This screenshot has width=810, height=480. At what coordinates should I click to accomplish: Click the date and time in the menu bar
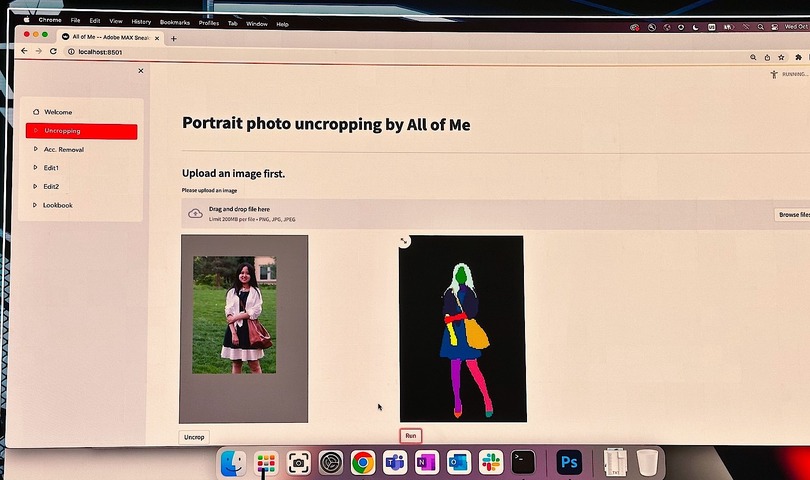(x=797, y=26)
